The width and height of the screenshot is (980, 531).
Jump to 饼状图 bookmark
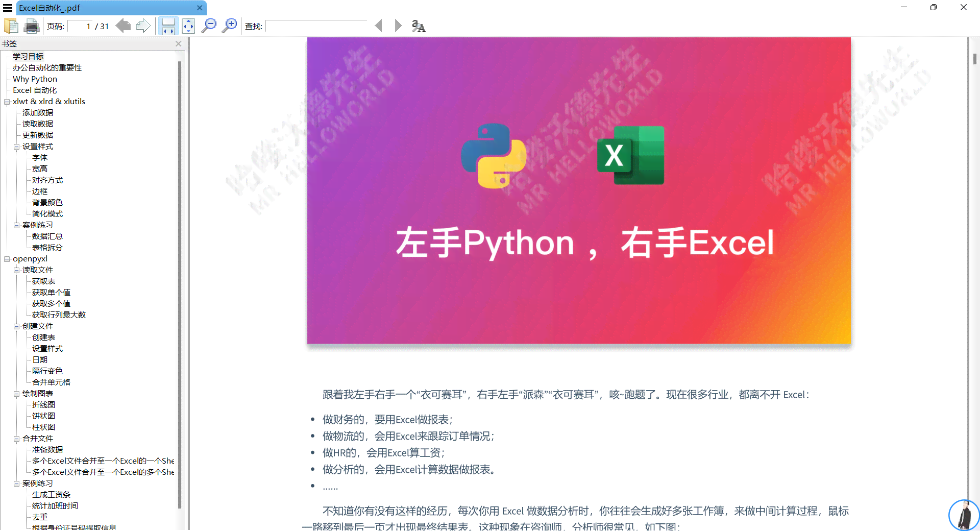[x=43, y=416]
